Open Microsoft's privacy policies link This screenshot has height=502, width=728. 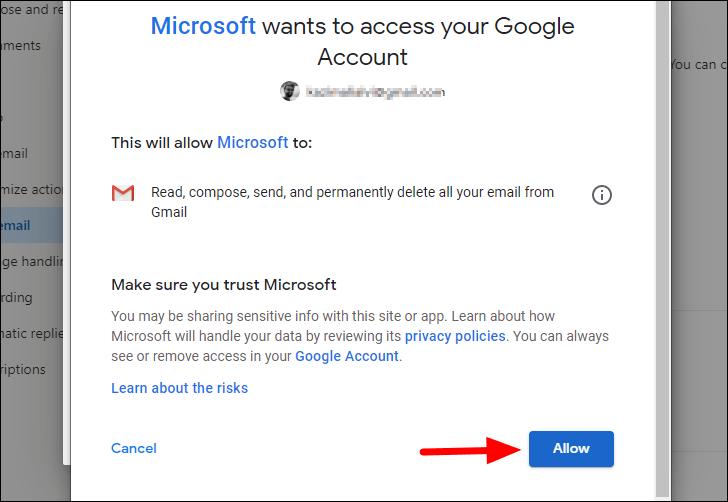(455, 336)
